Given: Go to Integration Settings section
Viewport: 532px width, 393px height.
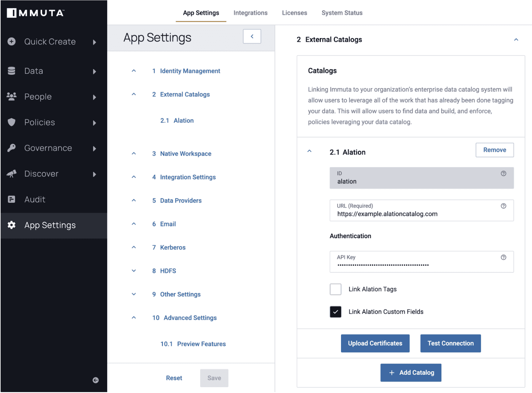Looking at the screenshot, I should tap(184, 177).
